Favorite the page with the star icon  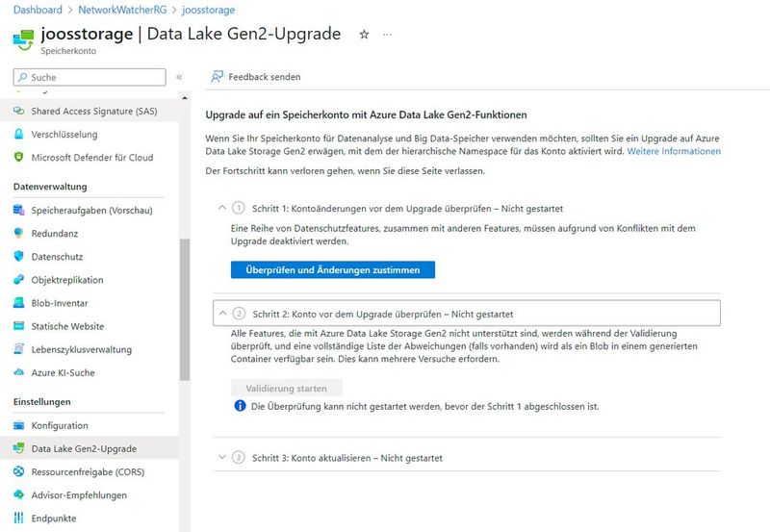click(364, 35)
